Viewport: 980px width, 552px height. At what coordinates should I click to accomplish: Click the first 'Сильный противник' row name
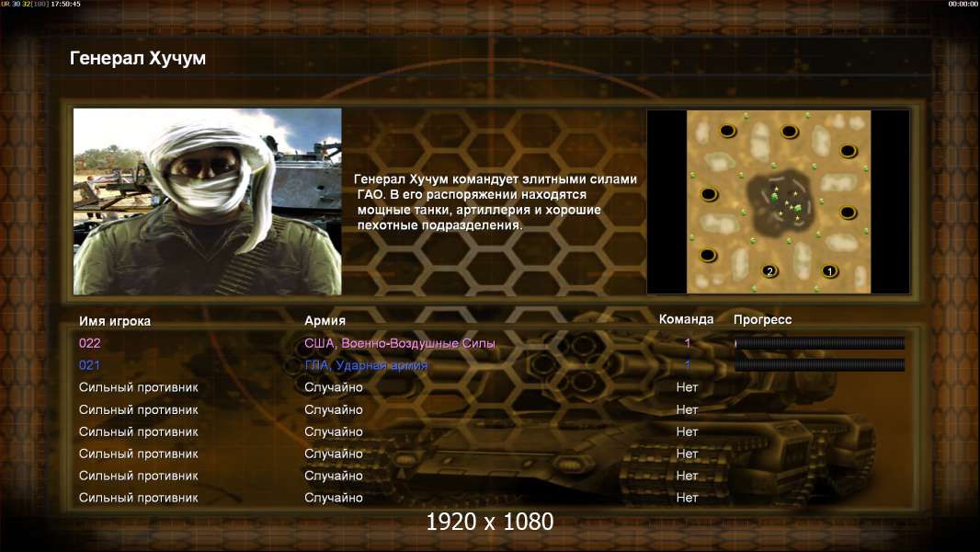tap(138, 387)
